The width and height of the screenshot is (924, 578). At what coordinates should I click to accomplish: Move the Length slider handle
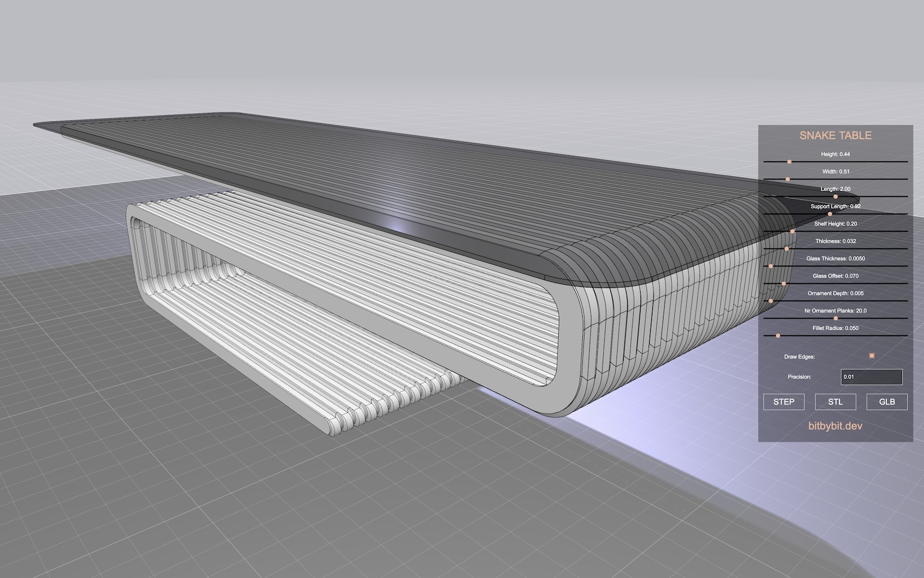click(x=836, y=196)
